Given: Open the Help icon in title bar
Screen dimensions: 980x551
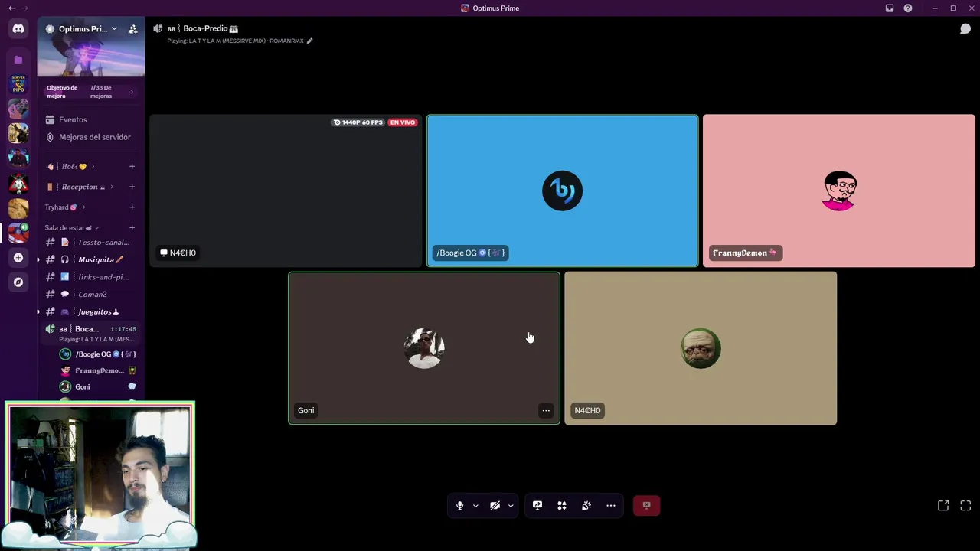Looking at the screenshot, I should (x=908, y=8).
